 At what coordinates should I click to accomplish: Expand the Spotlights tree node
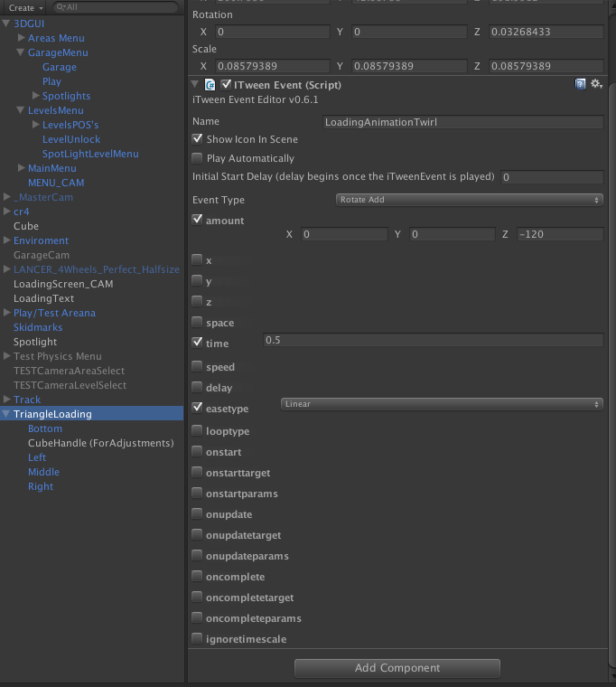pyautogui.click(x=36, y=96)
